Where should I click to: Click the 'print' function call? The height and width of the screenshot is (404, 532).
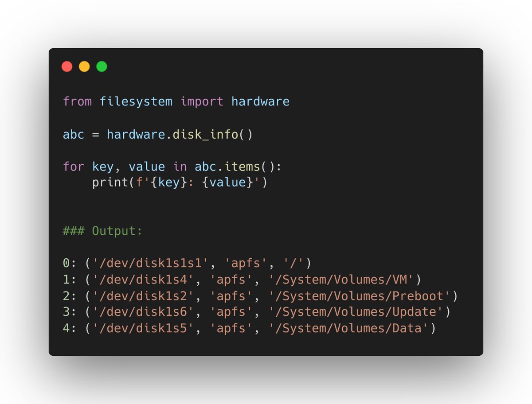click(x=110, y=182)
